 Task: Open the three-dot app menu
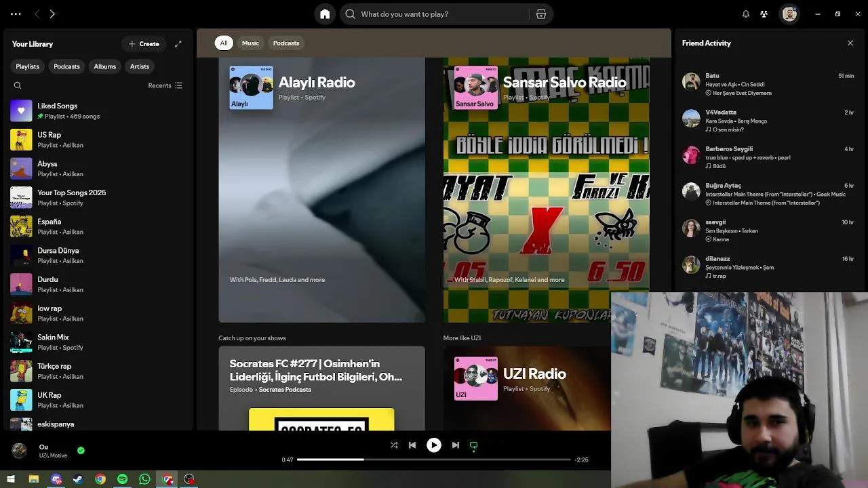[16, 14]
